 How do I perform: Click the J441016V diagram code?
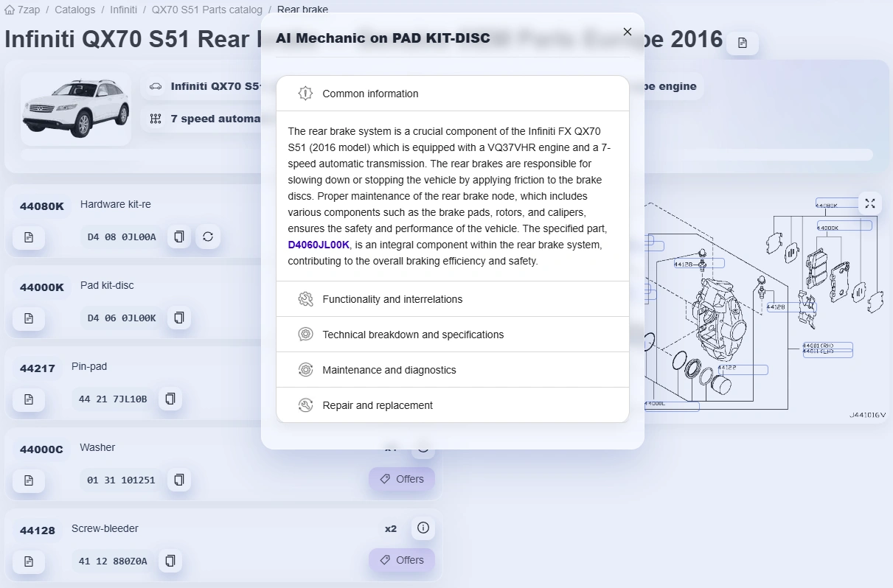(x=867, y=416)
